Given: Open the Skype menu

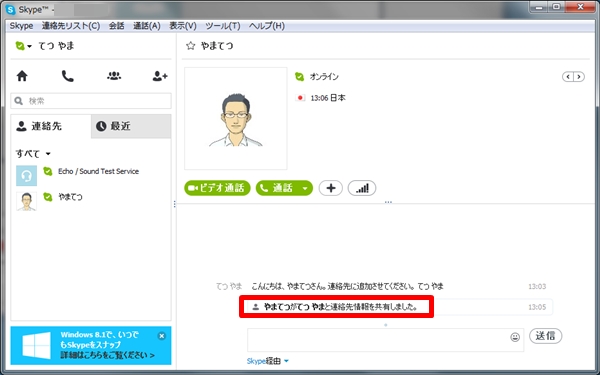Looking at the screenshot, I should pyautogui.click(x=21, y=26).
